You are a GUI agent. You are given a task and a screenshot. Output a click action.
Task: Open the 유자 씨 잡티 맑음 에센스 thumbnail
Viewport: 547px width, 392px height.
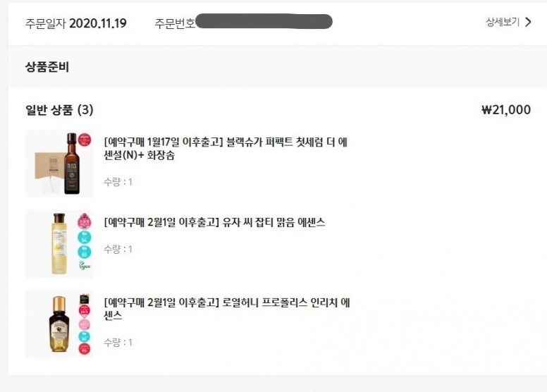click(x=59, y=243)
